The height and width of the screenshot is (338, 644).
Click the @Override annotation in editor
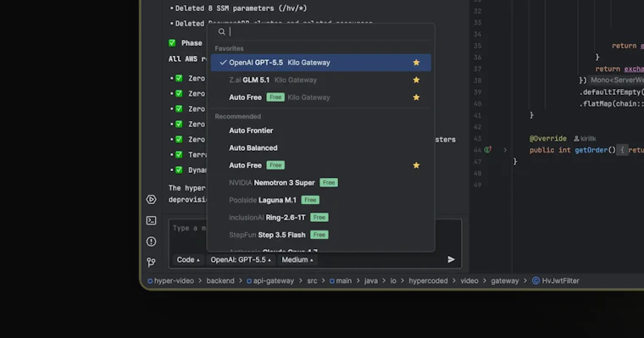[x=548, y=139]
